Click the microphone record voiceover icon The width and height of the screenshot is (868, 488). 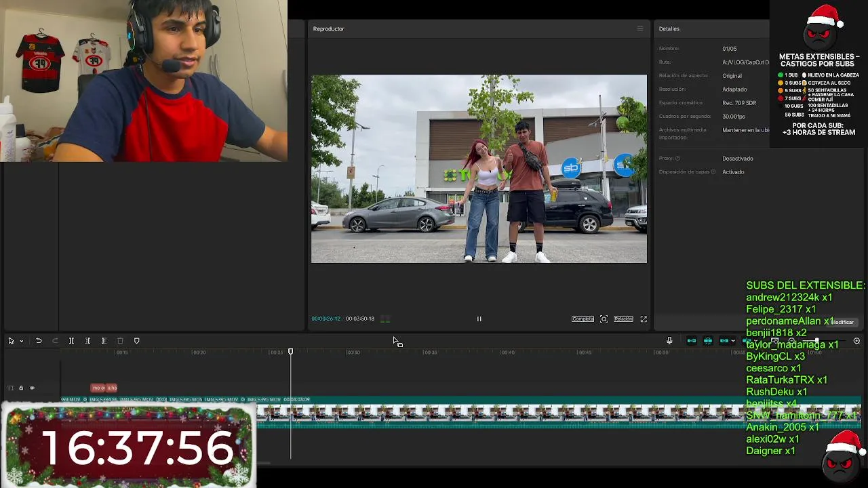pyautogui.click(x=669, y=341)
